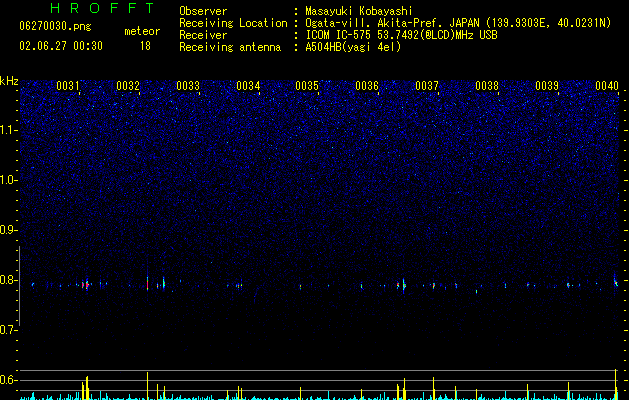
Task: Click the kHz axis unit label
Action: point(9,81)
